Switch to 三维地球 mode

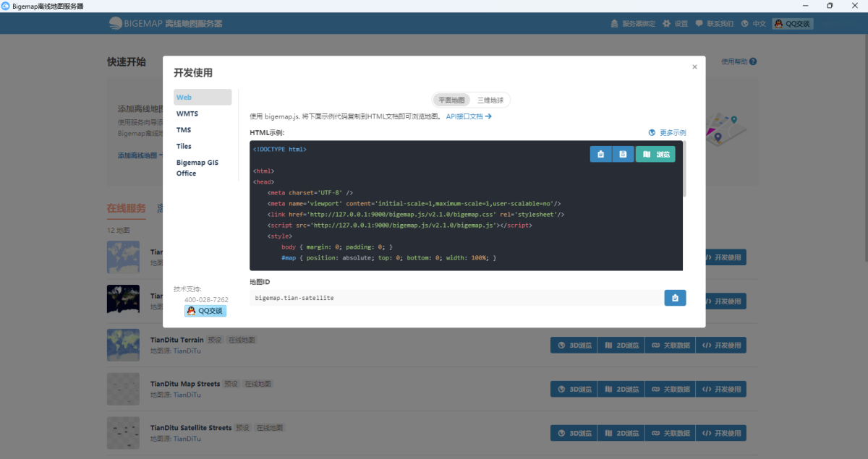(490, 100)
